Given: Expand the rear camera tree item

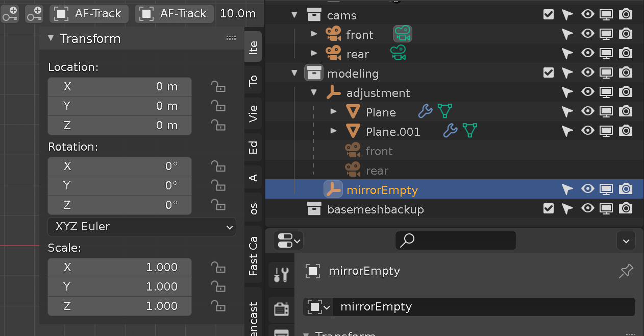Looking at the screenshot, I should (x=314, y=54).
